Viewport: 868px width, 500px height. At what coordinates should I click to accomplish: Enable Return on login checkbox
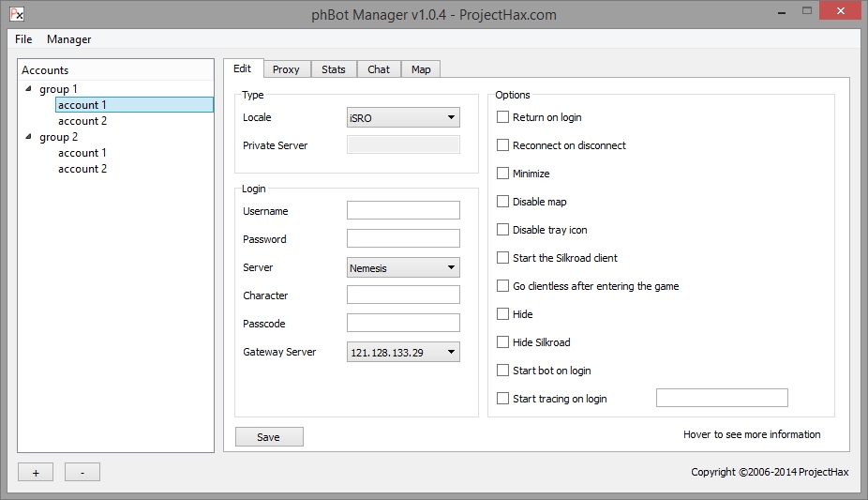tap(503, 117)
